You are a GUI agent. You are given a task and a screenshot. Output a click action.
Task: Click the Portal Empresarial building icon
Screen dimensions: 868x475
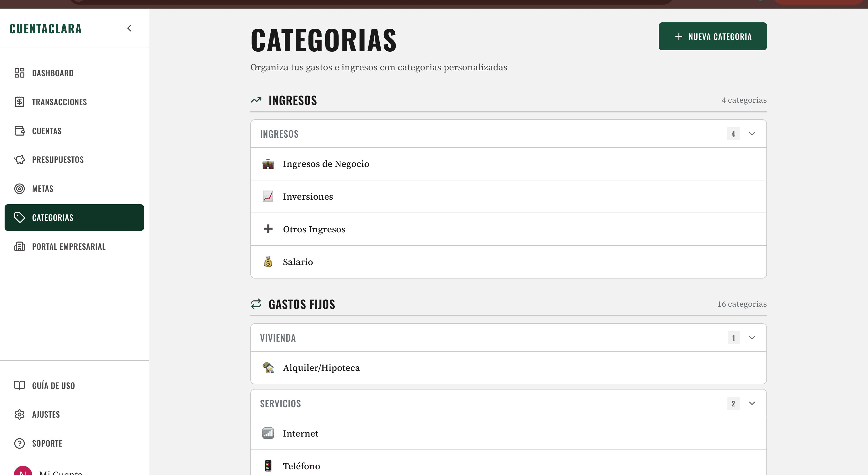tap(20, 246)
